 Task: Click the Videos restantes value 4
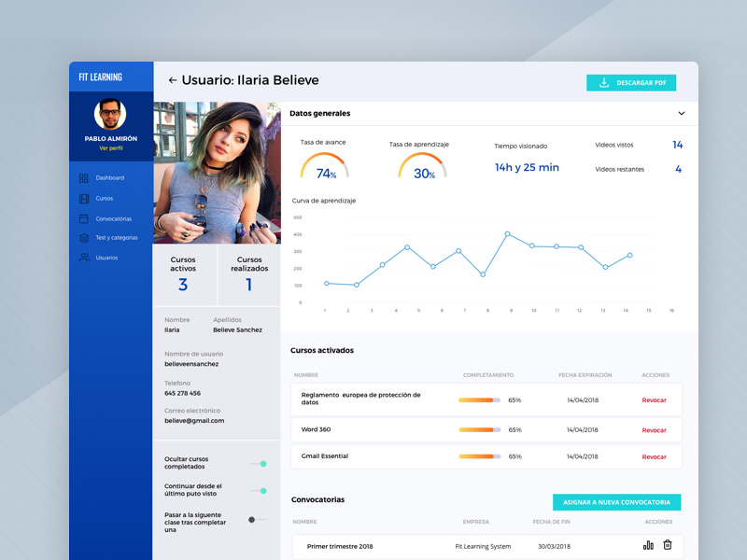679,169
